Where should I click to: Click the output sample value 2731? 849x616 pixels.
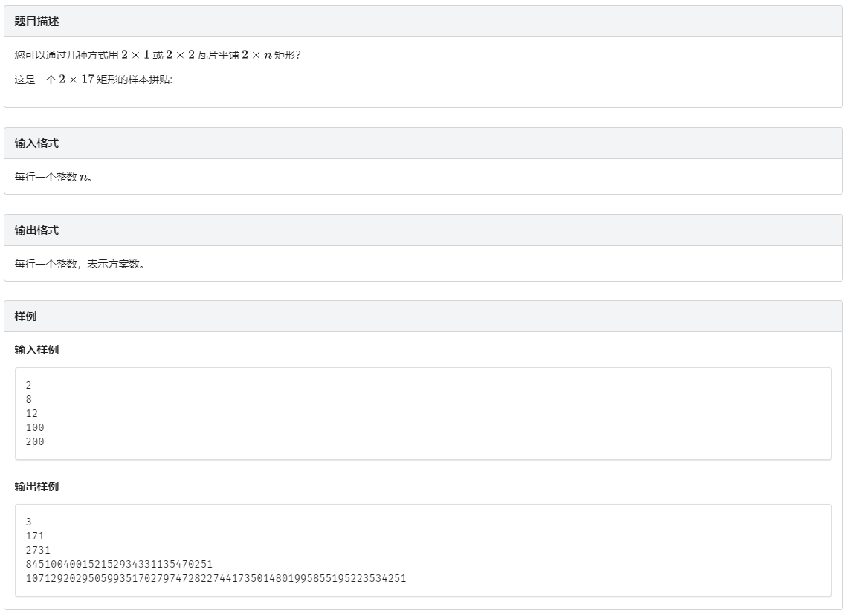(38, 550)
